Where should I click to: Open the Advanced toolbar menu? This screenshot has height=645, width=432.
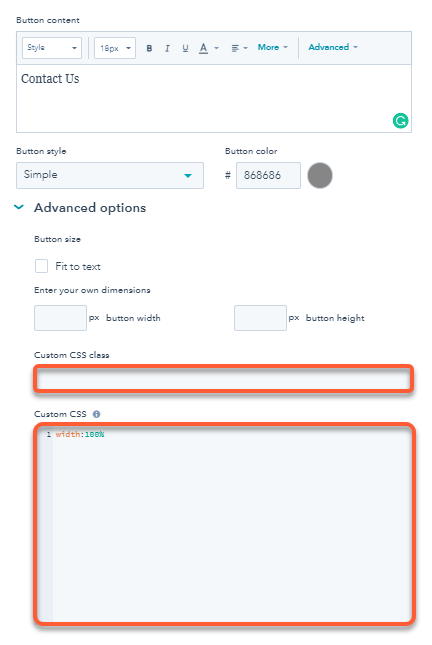click(x=333, y=47)
